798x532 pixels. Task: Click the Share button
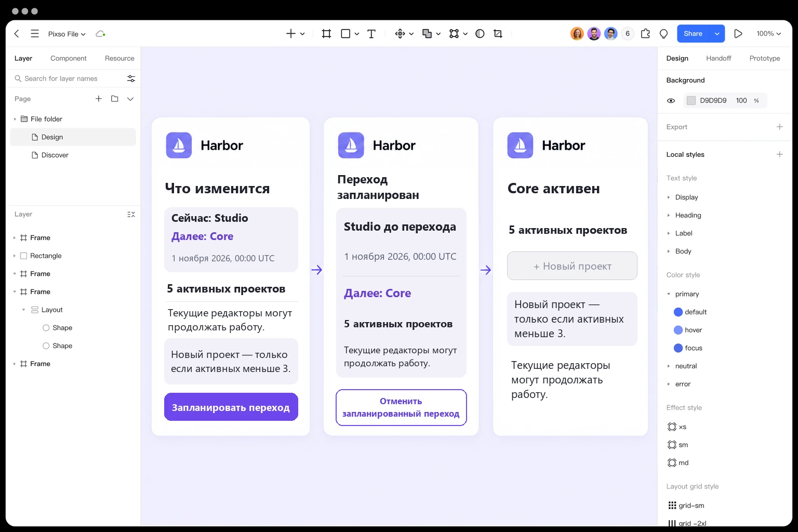[693, 34]
